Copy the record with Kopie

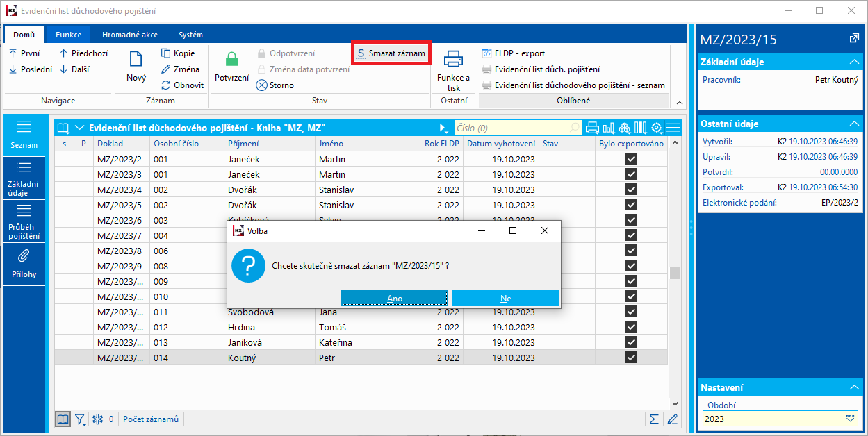(x=178, y=53)
